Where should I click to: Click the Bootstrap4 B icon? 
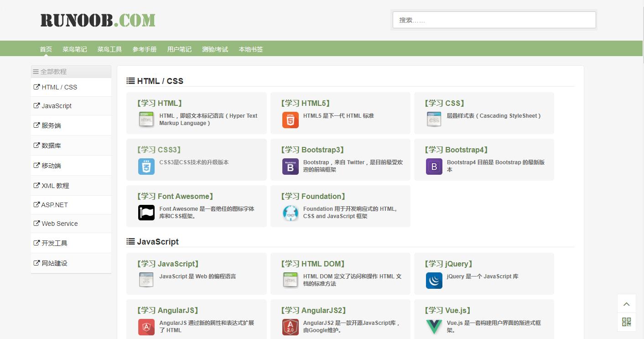coord(434,167)
